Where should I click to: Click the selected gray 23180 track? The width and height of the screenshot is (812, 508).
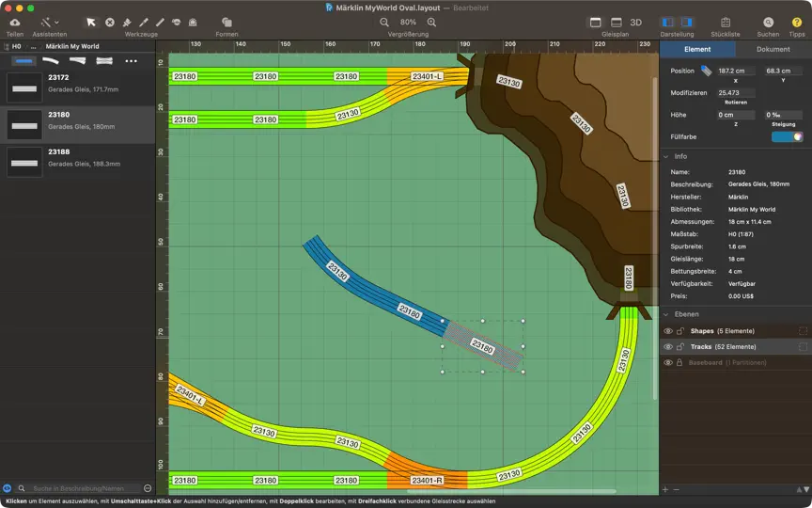tap(485, 346)
